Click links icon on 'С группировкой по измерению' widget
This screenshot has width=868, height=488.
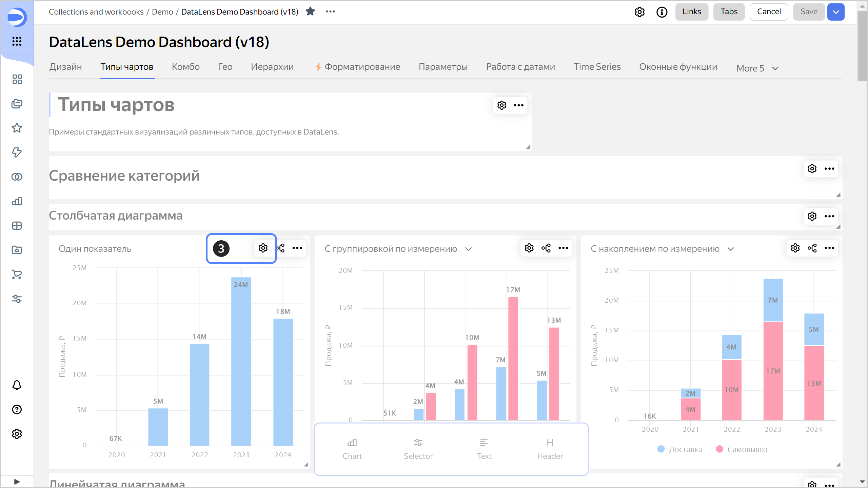pos(546,248)
